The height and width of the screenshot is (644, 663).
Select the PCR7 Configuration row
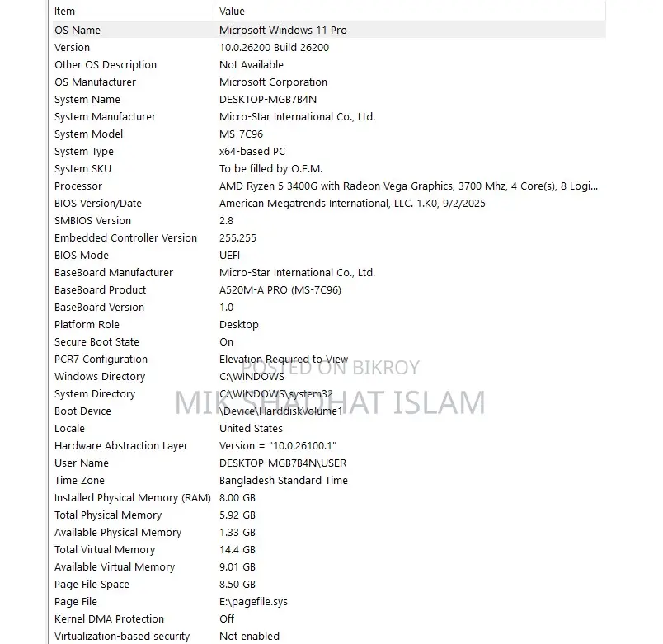point(329,360)
